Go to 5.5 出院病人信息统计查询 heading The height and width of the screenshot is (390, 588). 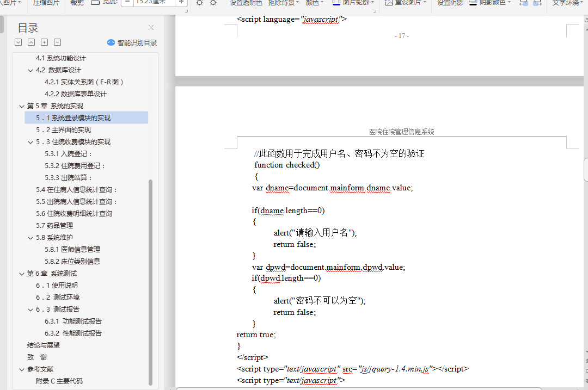[77, 202]
